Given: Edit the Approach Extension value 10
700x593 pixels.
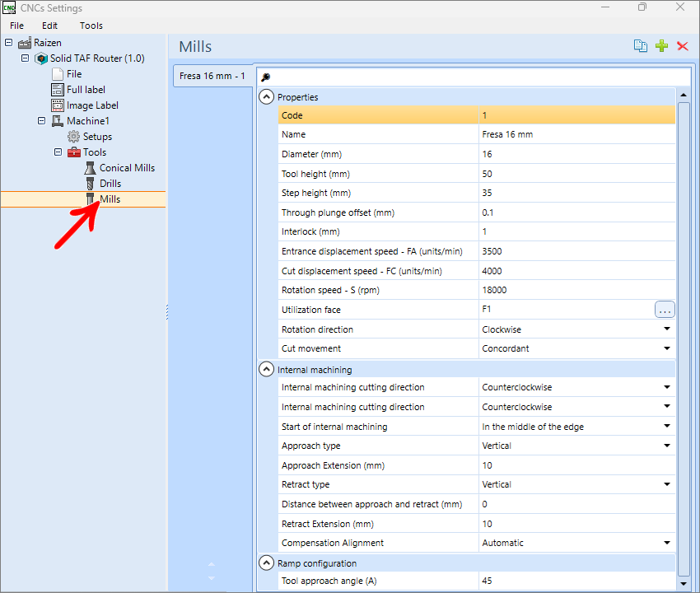Looking at the screenshot, I should click(576, 465).
